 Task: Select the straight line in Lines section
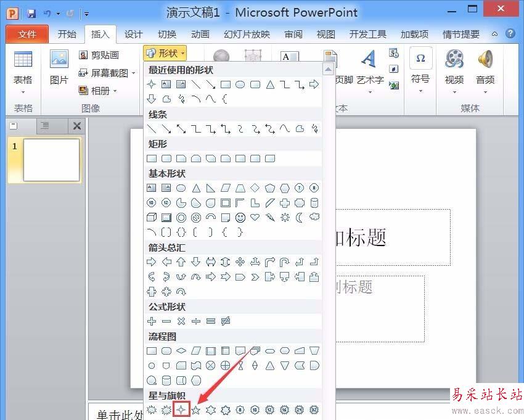(152, 129)
